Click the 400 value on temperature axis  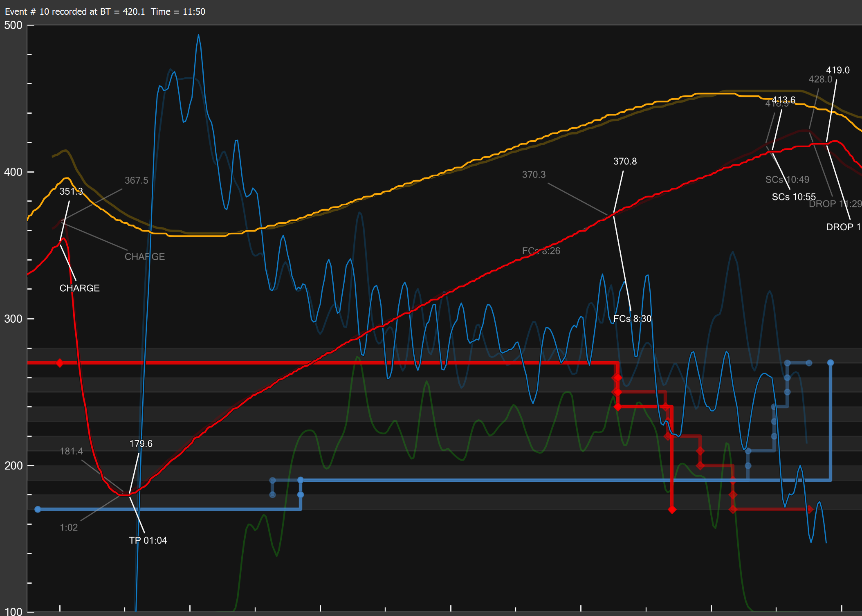pyautogui.click(x=13, y=172)
